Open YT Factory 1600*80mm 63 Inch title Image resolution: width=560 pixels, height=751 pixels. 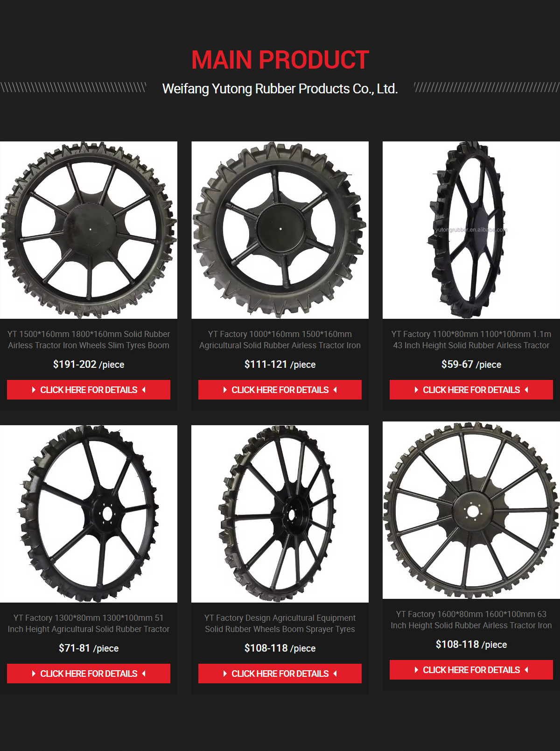pyautogui.click(x=471, y=620)
